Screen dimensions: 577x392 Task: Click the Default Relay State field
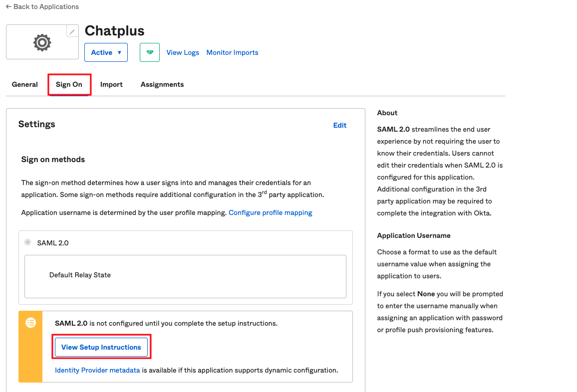click(186, 276)
